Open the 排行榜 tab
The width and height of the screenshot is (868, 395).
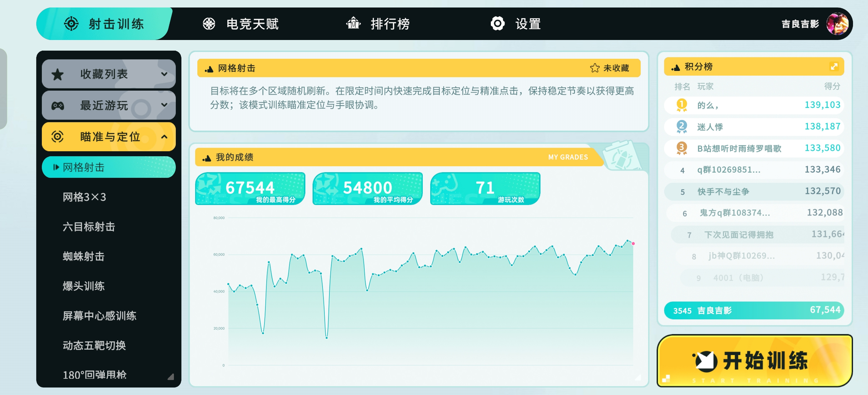click(378, 24)
